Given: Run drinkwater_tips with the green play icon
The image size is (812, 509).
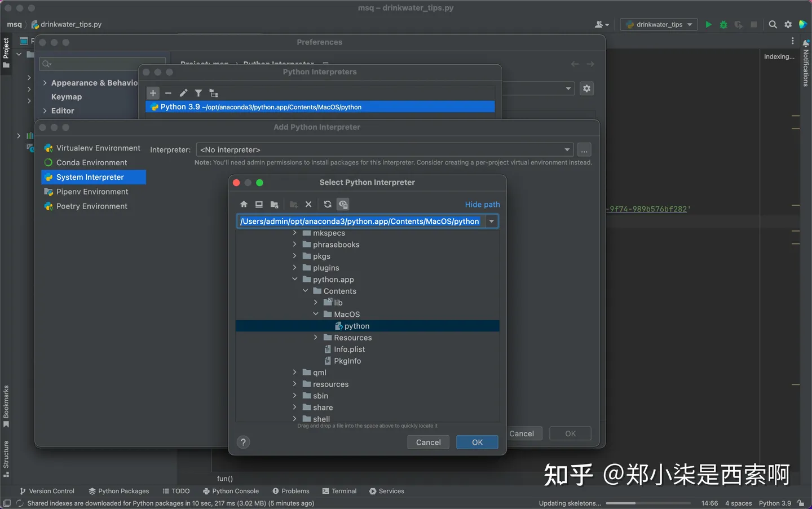Looking at the screenshot, I should pyautogui.click(x=709, y=25).
